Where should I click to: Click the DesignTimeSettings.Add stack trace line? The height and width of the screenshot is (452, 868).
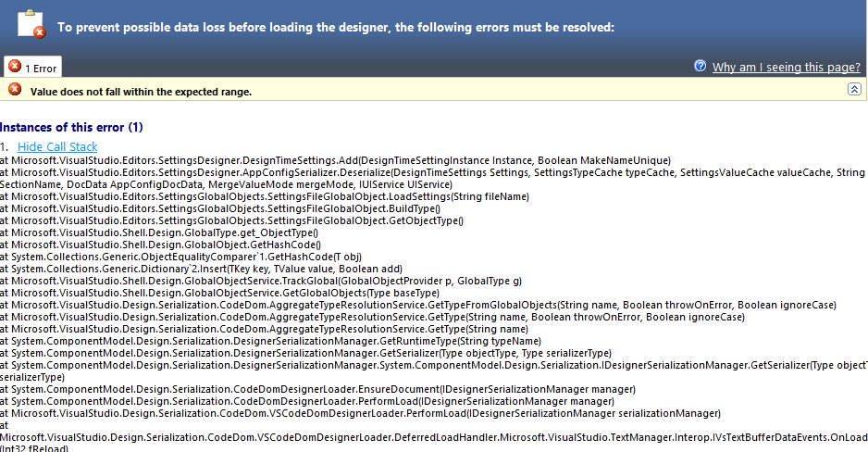[336, 160]
